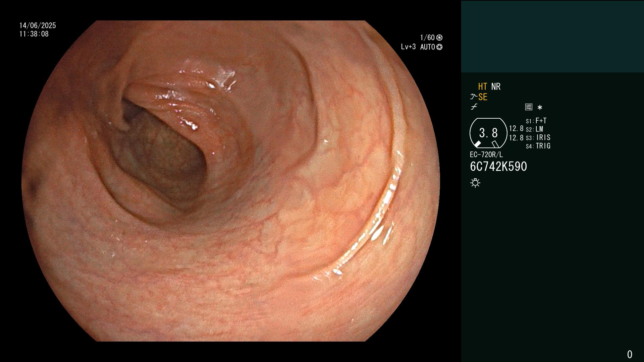Click the settings sliders icon

click(x=529, y=107)
